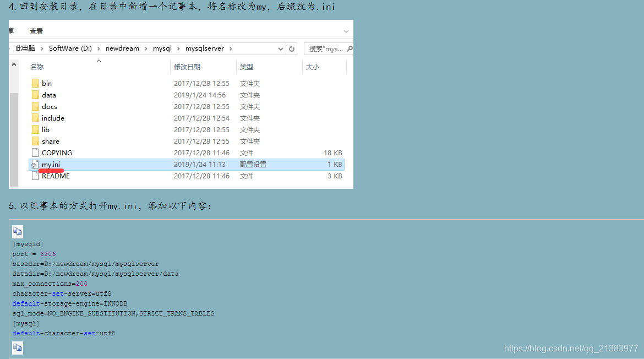Click mysqlserver in the breadcrumb
This screenshot has width=644, height=359.
pos(205,48)
